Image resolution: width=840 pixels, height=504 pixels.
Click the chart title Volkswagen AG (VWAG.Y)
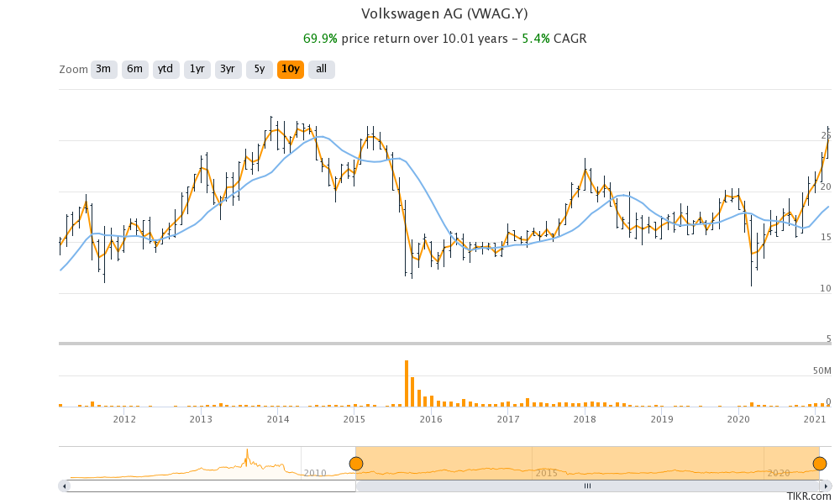[x=444, y=13]
